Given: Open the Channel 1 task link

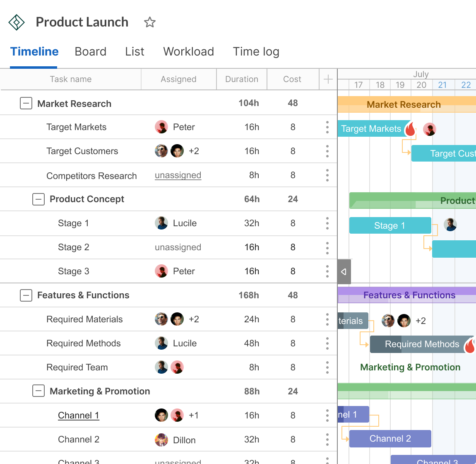Looking at the screenshot, I should point(78,416).
